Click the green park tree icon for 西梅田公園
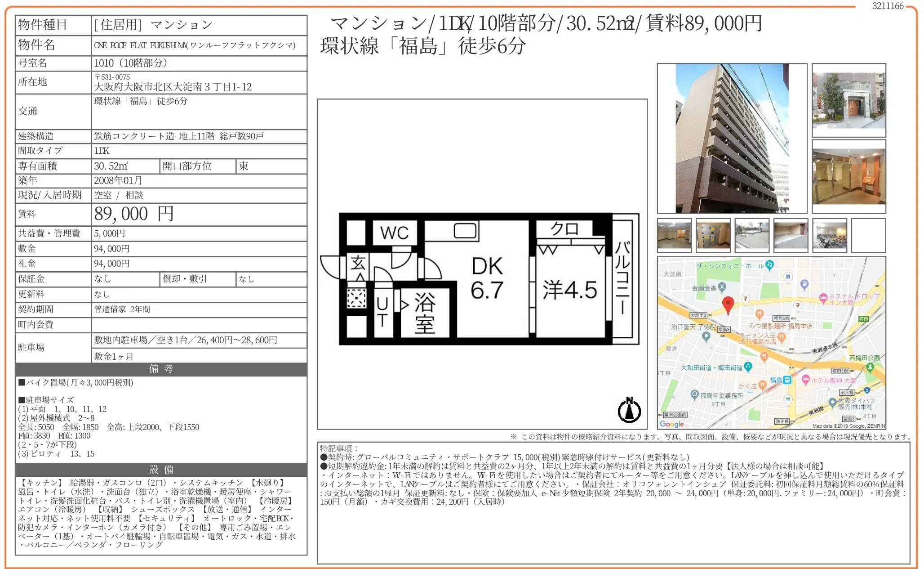 point(871,367)
